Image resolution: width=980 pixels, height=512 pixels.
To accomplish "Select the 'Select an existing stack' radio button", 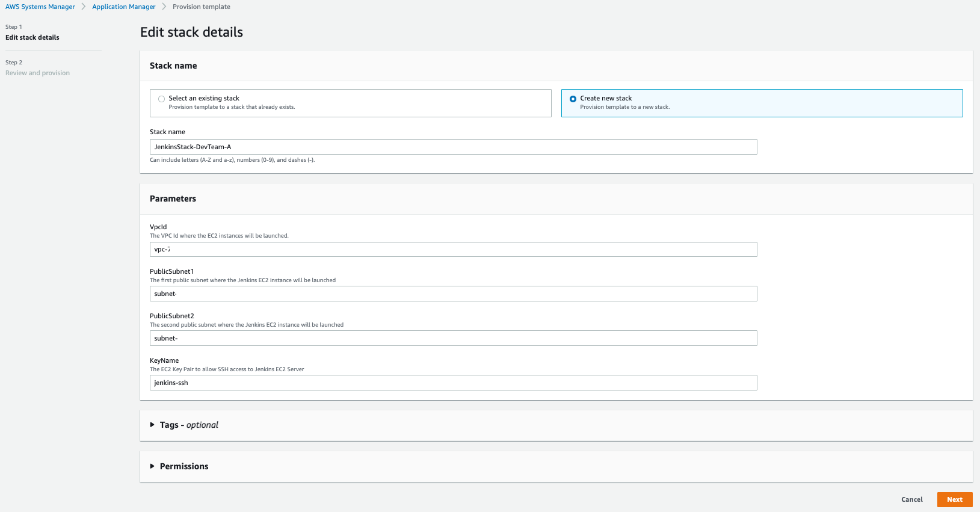I will click(x=161, y=99).
